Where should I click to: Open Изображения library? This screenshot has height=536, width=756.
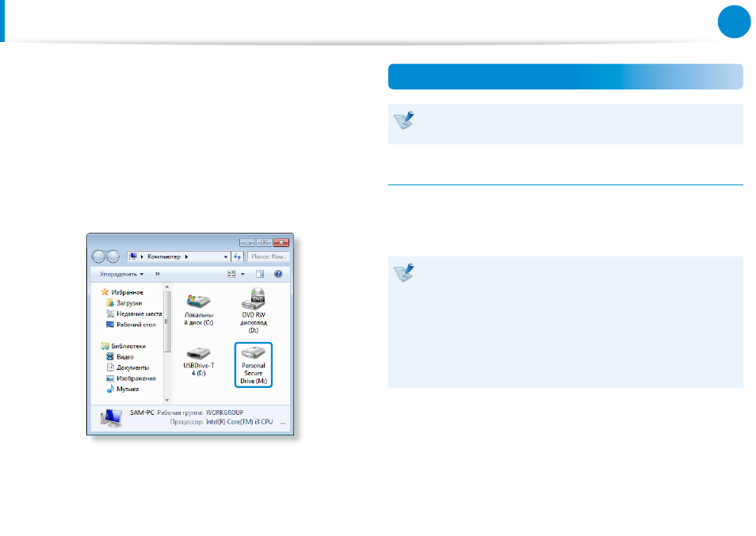(131, 378)
